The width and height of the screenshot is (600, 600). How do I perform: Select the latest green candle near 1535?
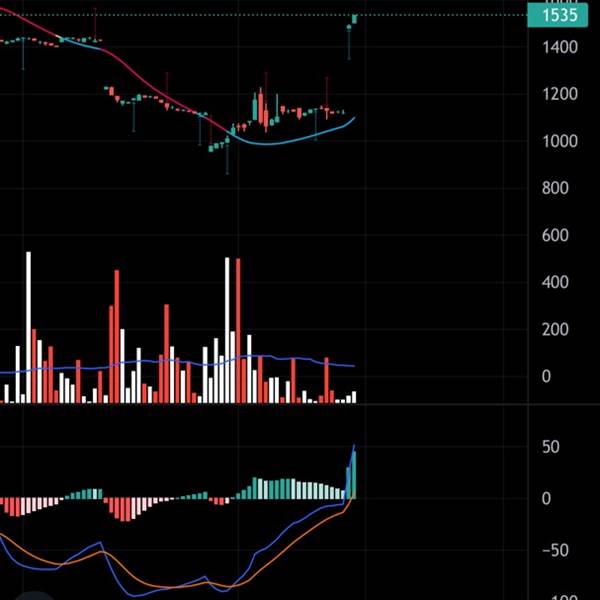[354, 19]
